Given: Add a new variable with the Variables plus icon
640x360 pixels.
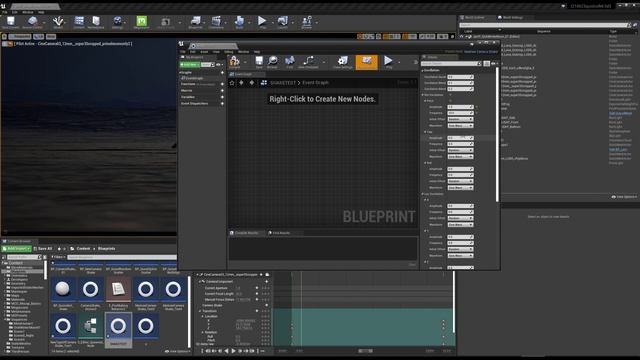Looking at the screenshot, I should tap(222, 97).
